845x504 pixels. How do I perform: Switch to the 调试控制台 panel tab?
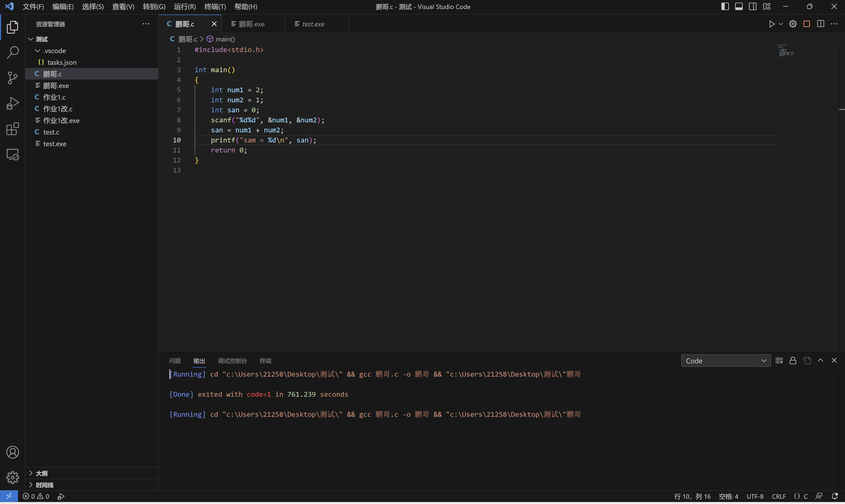pos(232,361)
